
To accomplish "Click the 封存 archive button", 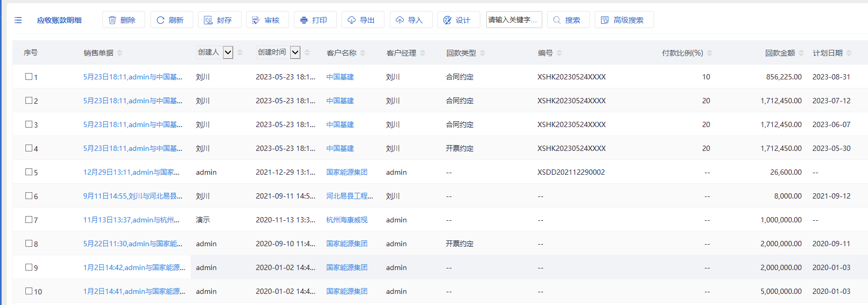I will [x=219, y=20].
